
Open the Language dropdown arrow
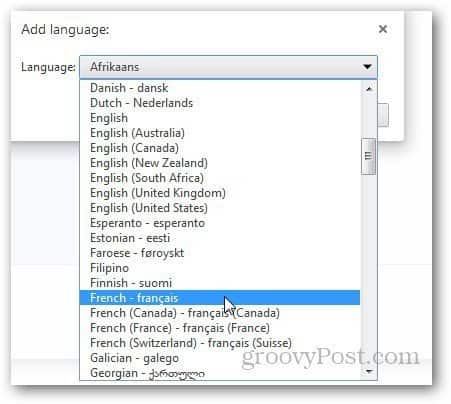point(367,67)
